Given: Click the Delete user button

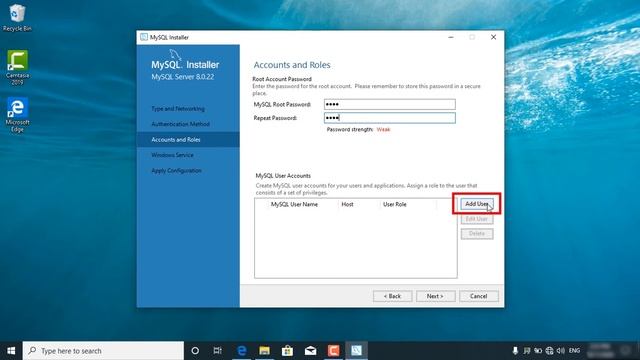Looking at the screenshot, I should click(477, 233).
